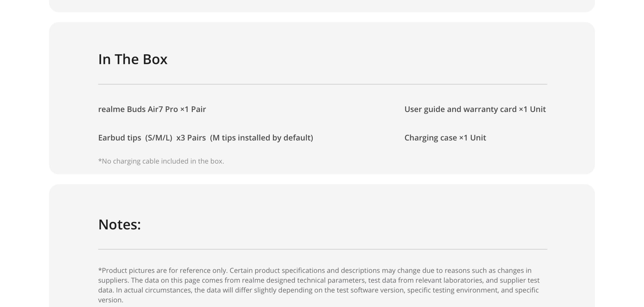Select realme Buds Air7 Pro ×1 Pair text
This screenshot has width=644, height=307.
[152, 109]
